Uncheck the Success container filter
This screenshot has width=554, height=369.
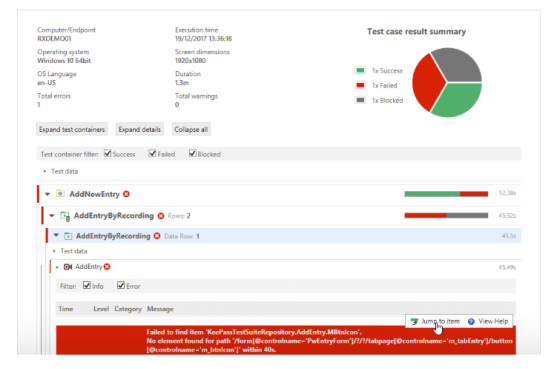pyautogui.click(x=107, y=153)
